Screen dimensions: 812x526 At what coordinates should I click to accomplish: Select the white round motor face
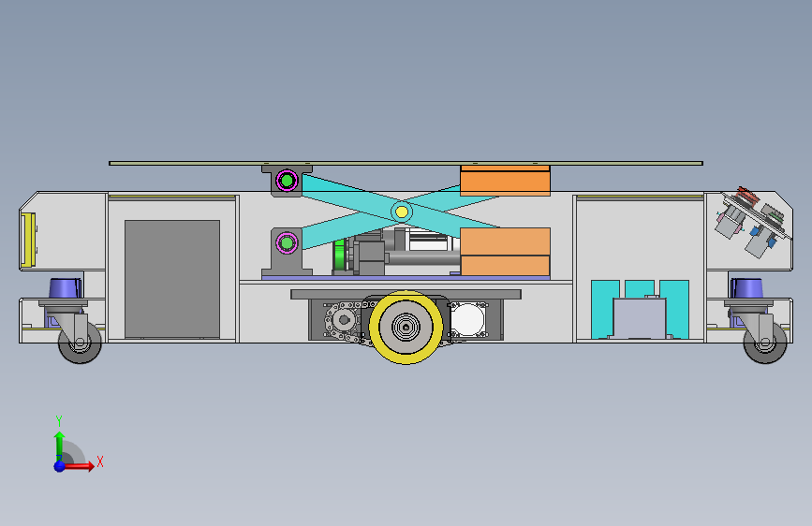tap(467, 319)
